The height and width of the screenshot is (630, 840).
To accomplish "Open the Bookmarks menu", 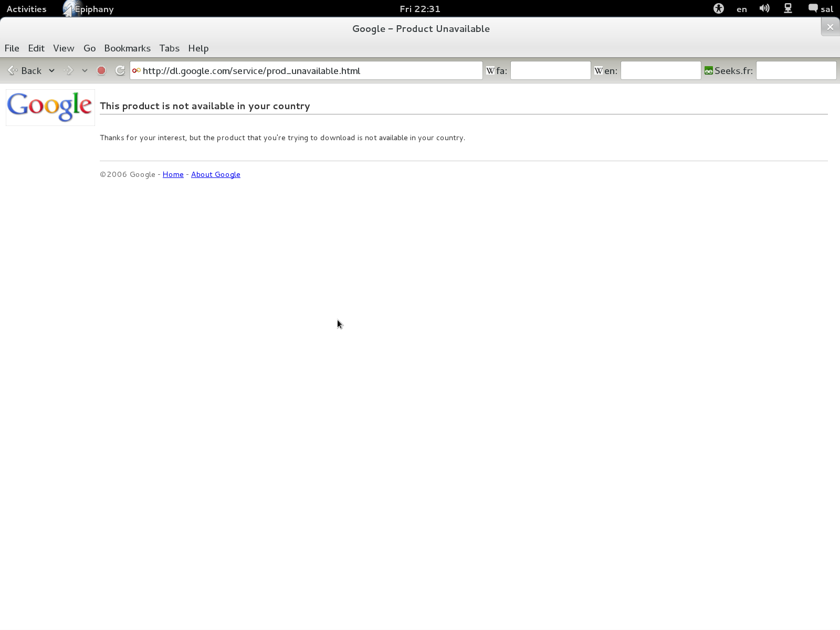I will pos(127,48).
